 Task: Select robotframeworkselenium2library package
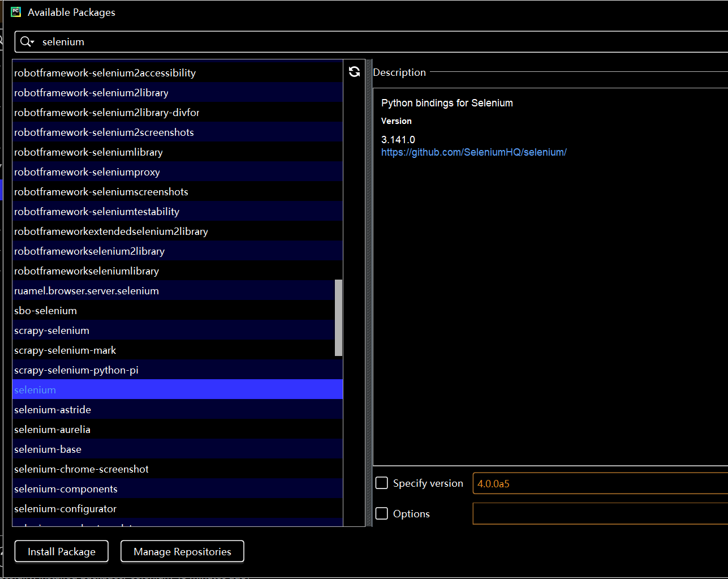[178, 251]
